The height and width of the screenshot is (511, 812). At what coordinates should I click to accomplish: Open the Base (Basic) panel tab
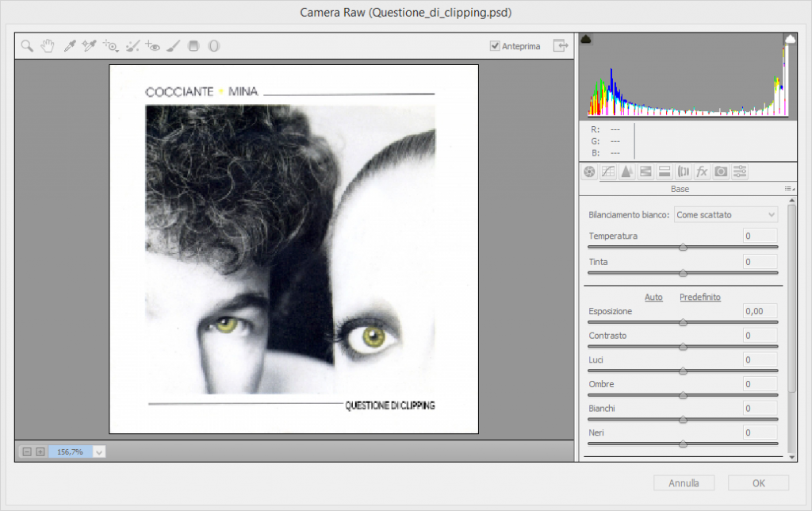pyautogui.click(x=589, y=171)
